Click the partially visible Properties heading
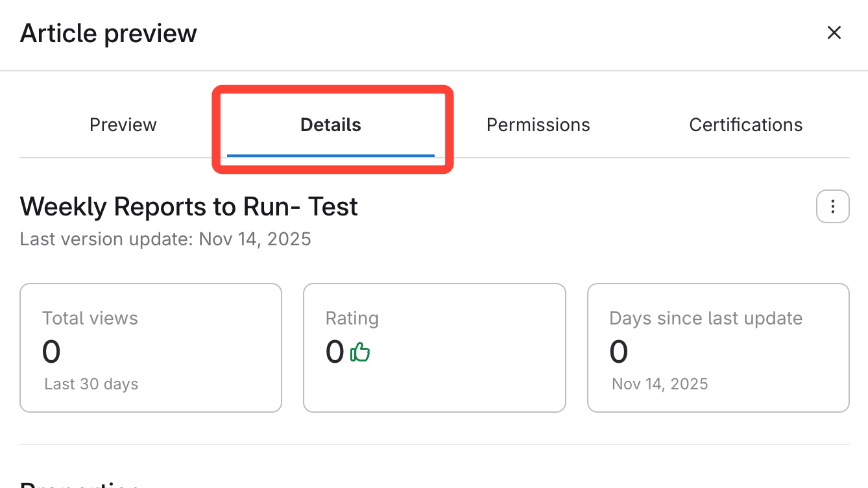868x488 pixels. (x=79, y=484)
